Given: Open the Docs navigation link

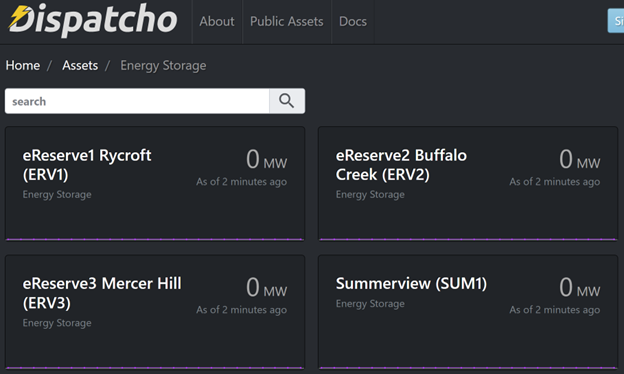Looking at the screenshot, I should 353,21.
